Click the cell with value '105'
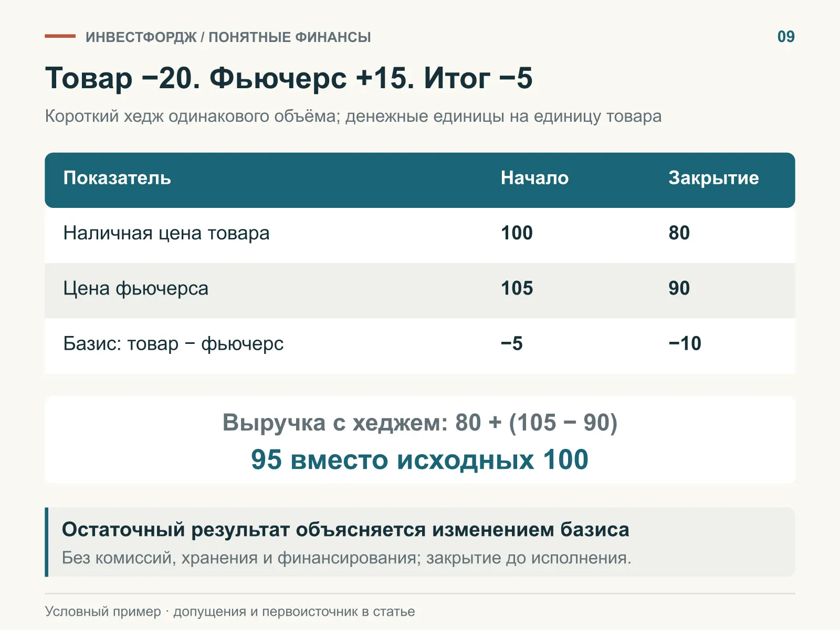Image resolution: width=840 pixels, height=630 pixels. click(x=517, y=288)
